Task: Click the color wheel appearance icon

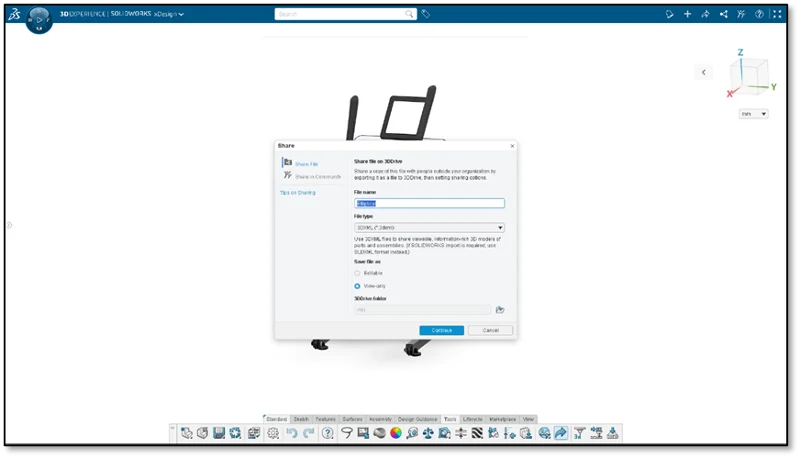Action: [x=396, y=433]
